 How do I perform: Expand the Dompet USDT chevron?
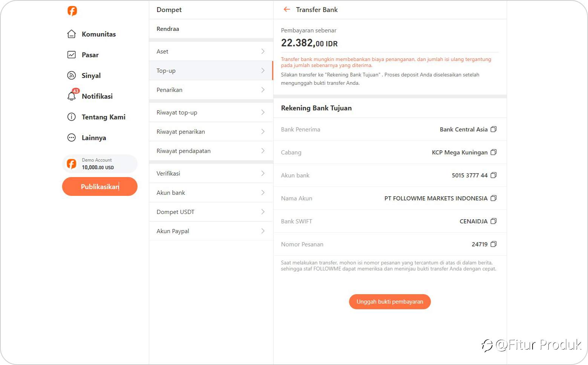(x=263, y=212)
